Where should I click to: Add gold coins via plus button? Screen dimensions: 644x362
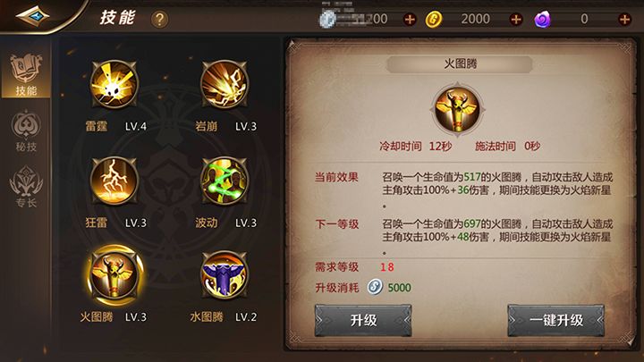pos(516,19)
